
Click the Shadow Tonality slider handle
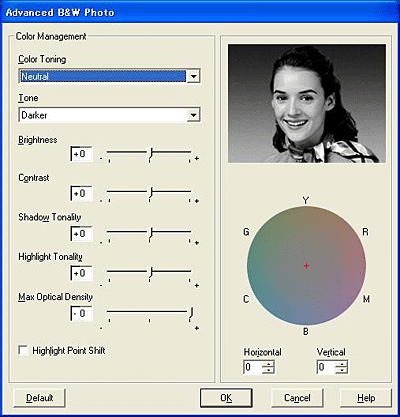pyautogui.click(x=151, y=233)
